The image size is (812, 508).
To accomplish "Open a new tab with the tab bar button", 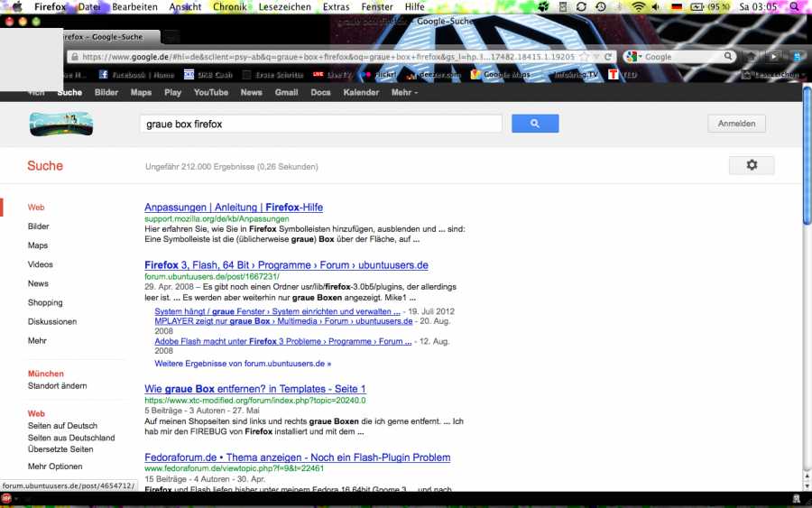I will (172, 37).
